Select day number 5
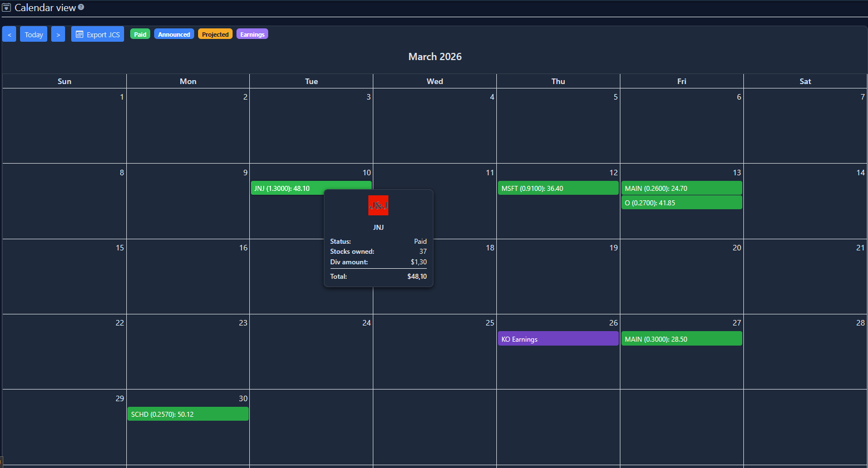 [615, 97]
